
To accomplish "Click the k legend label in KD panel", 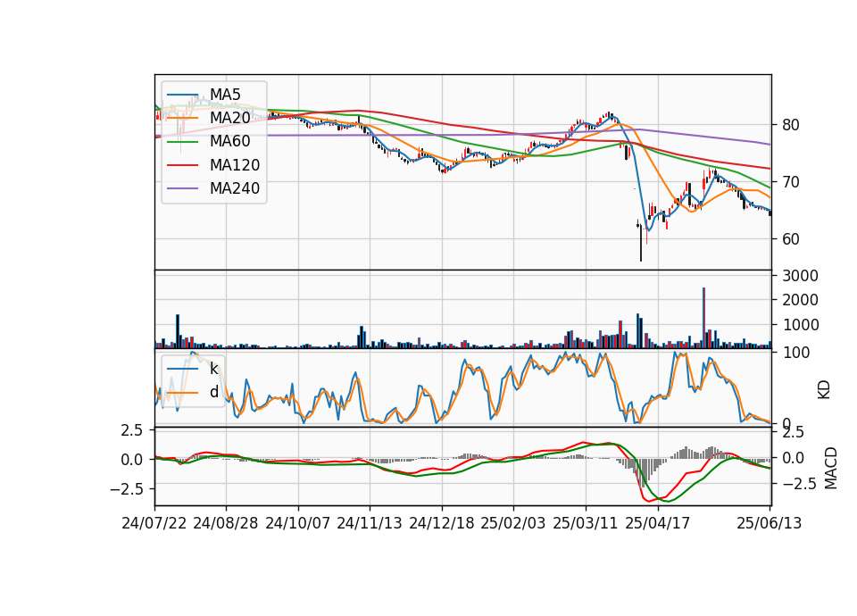I will click(x=213, y=369).
